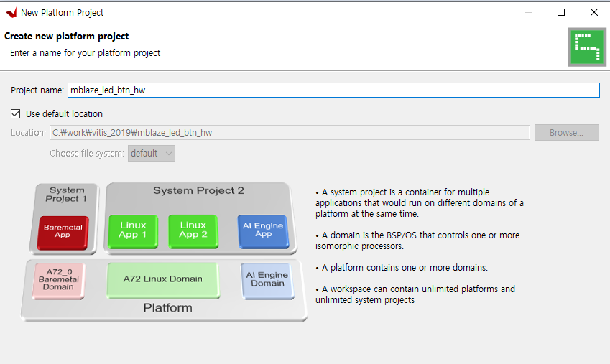Click Enter a name for your platform project text
The height and width of the screenshot is (364, 610).
pos(86,53)
